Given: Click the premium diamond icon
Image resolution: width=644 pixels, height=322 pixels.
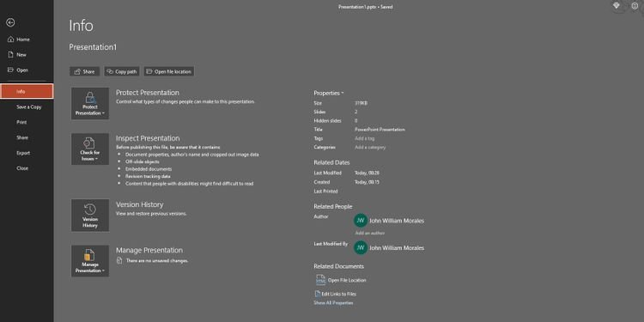Looking at the screenshot, I should point(616,6).
